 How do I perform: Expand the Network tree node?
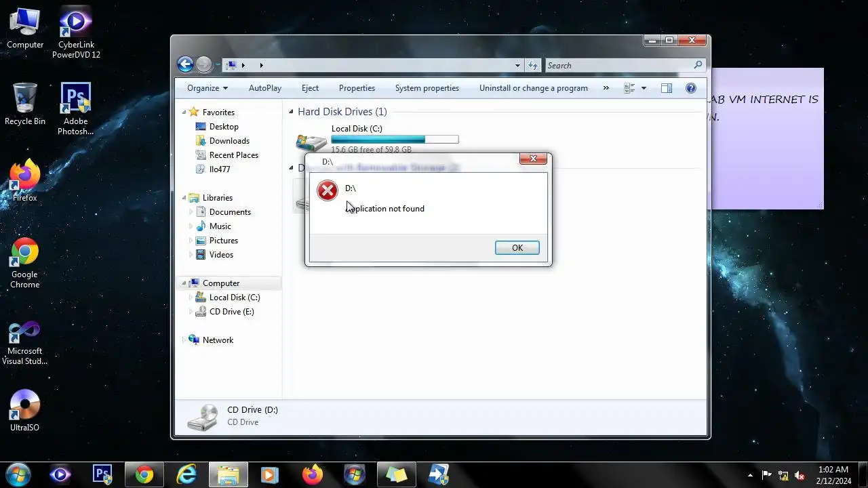click(183, 340)
